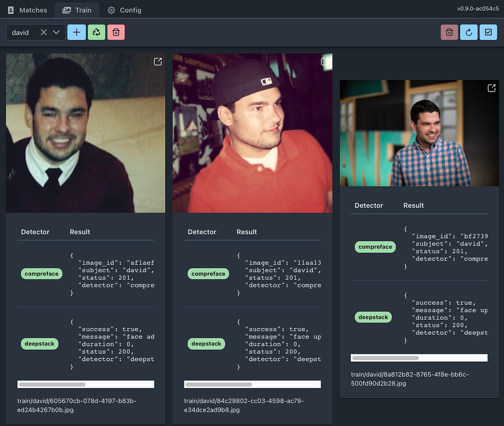Click the deepstack badge on the red-shirt card
The width and height of the screenshot is (504, 426).
click(207, 343)
